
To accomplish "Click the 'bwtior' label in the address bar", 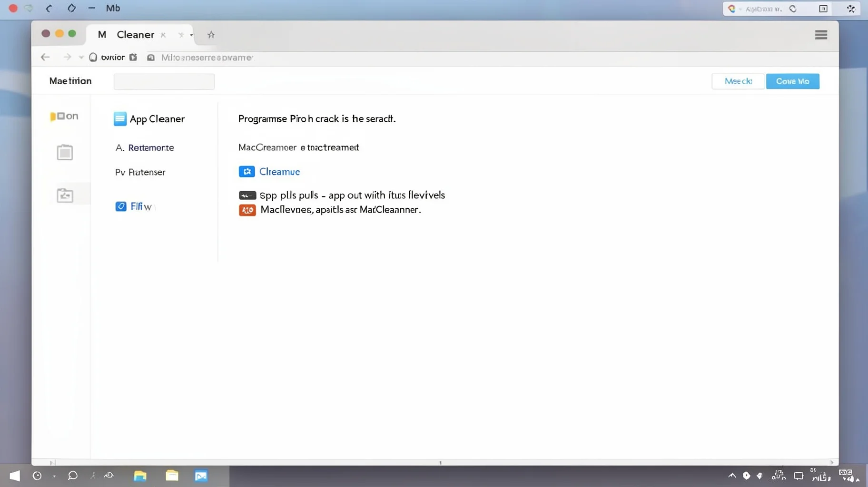I will pyautogui.click(x=113, y=58).
